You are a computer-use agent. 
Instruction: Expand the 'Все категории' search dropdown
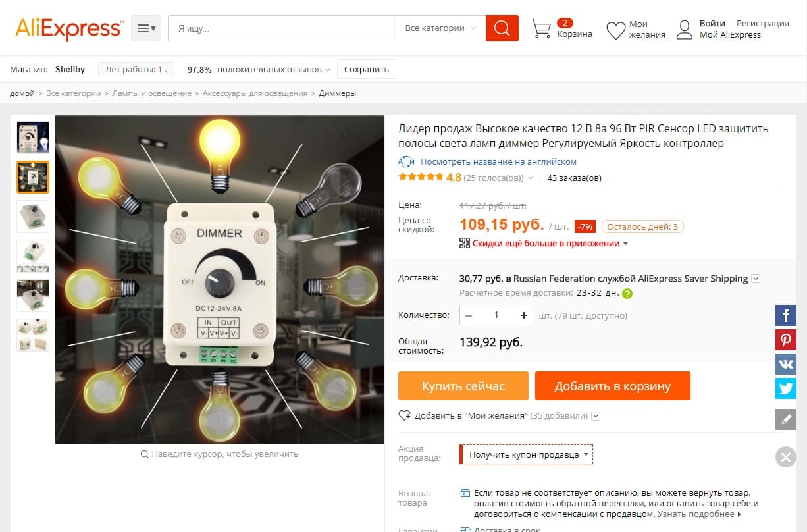coord(440,28)
